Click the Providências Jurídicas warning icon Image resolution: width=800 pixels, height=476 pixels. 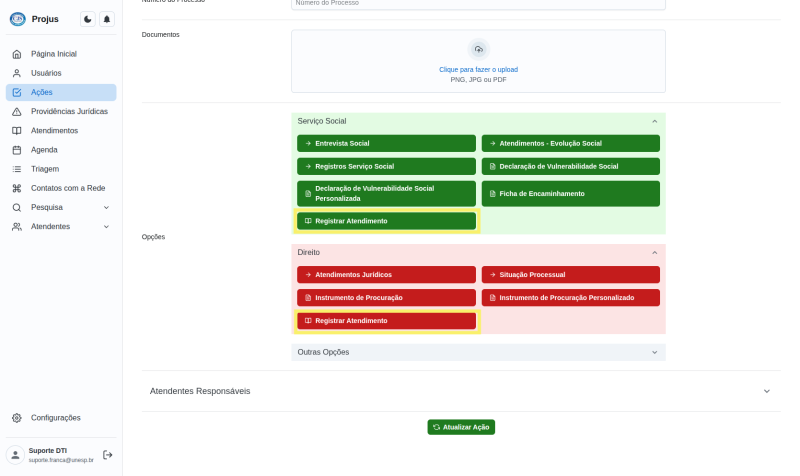coord(17,111)
